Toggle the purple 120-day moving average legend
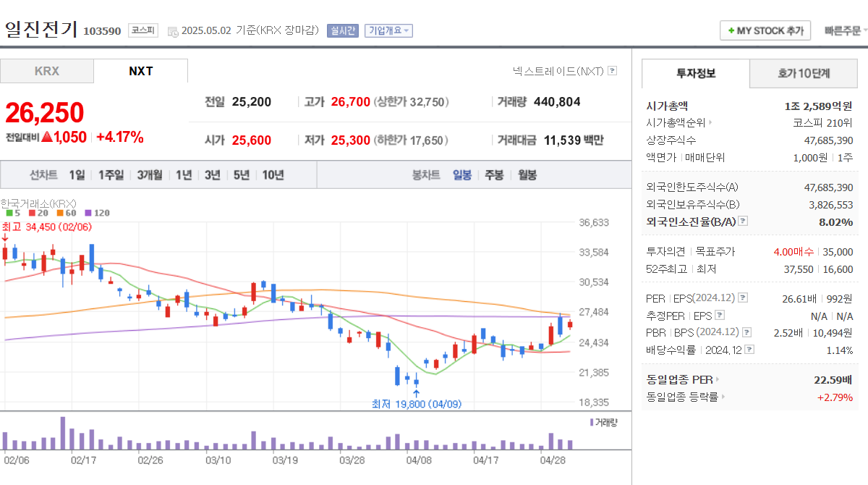Image resolution: width=868 pixels, height=485 pixels. [x=88, y=212]
